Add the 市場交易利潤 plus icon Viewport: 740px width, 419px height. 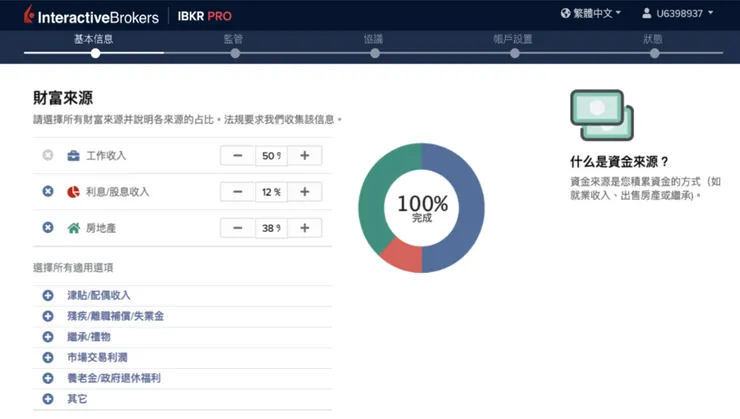[x=48, y=357]
